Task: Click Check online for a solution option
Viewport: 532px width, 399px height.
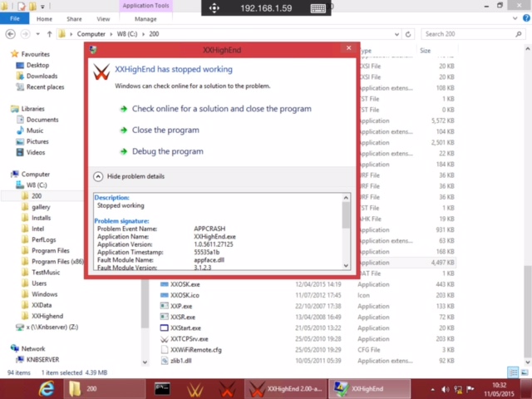Action: pyautogui.click(x=222, y=109)
